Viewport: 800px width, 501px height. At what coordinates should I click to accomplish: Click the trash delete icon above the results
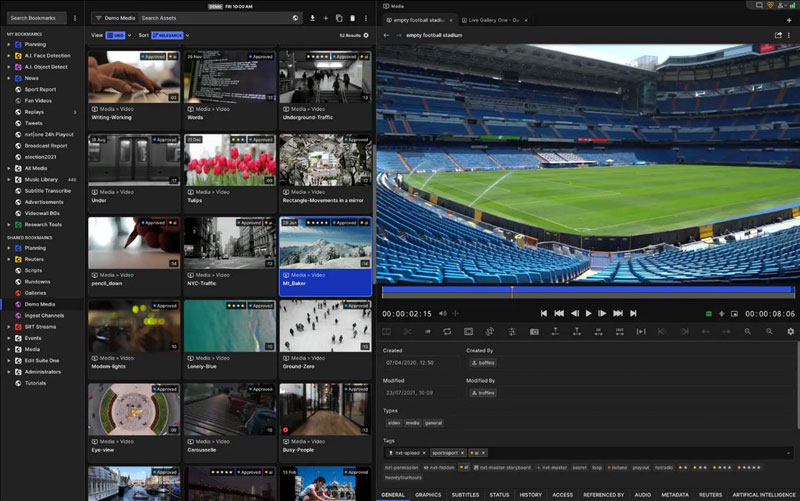352,18
